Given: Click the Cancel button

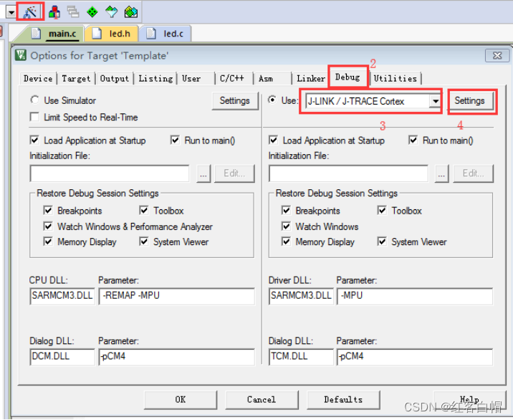Looking at the screenshot, I should pos(262,400).
